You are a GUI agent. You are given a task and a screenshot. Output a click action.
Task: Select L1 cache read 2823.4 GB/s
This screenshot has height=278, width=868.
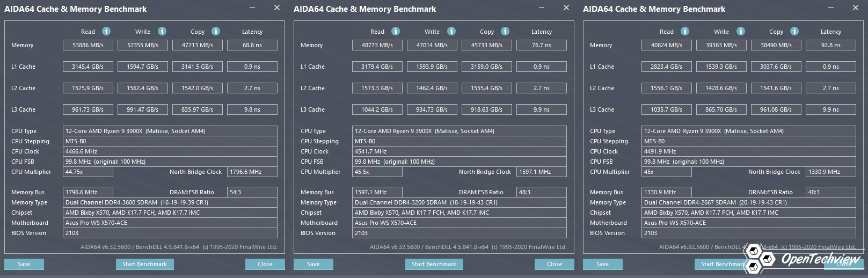pyautogui.click(x=667, y=67)
